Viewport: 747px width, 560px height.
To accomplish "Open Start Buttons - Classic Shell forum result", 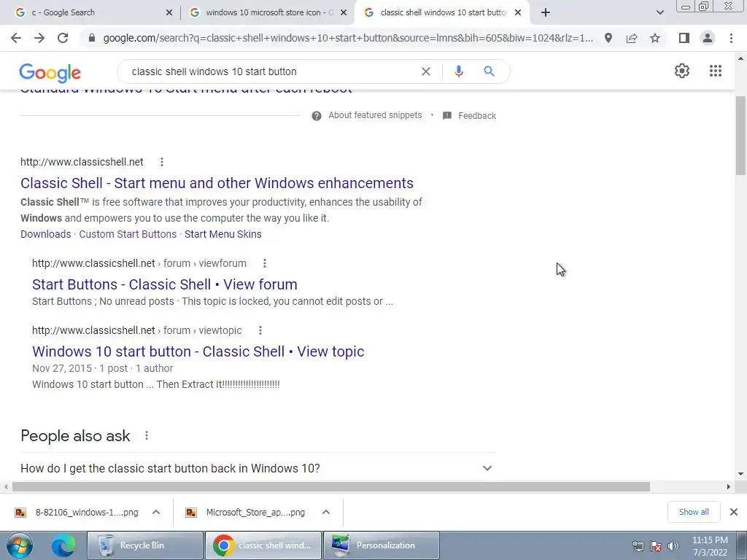I will pos(165,284).
